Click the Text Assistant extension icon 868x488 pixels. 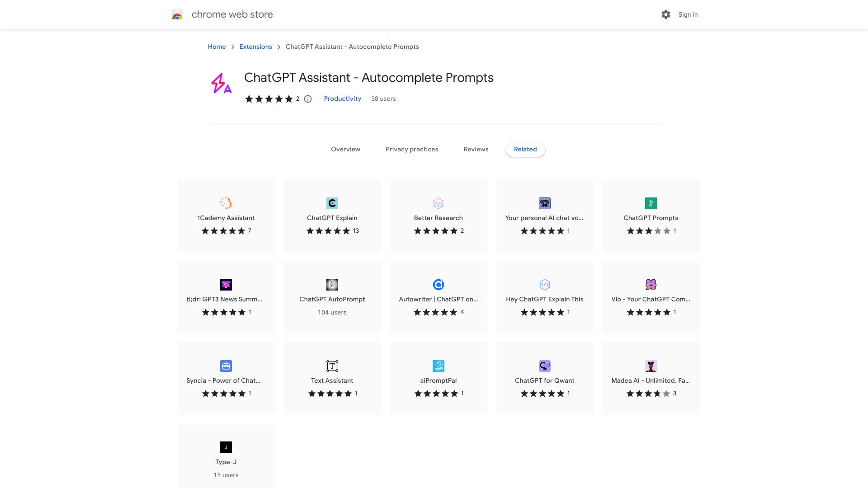(332, 366)
